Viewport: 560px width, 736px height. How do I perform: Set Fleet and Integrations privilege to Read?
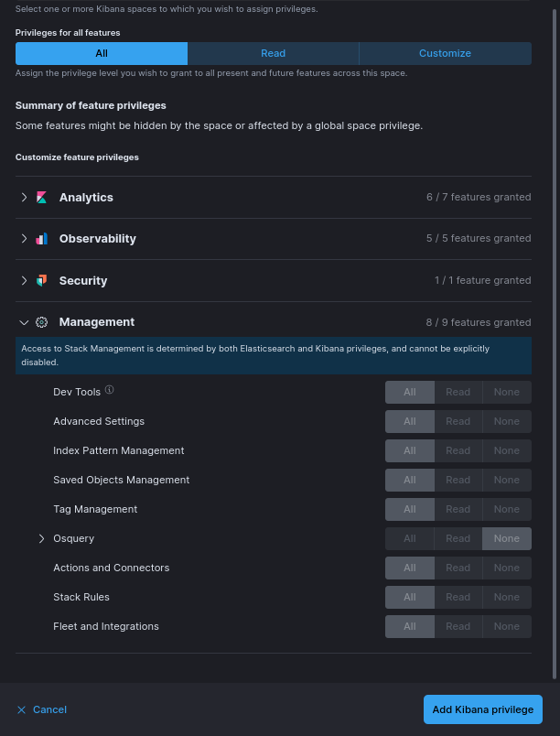[458, 626]
